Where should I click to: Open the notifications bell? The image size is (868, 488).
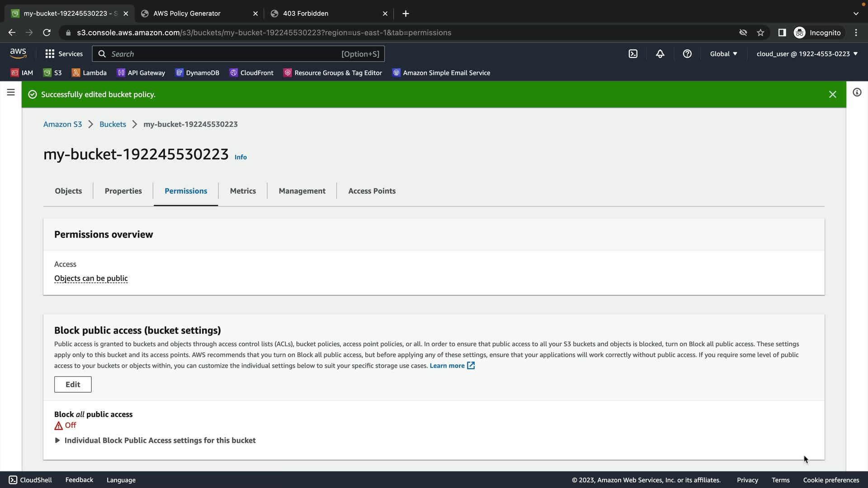coord(660,54)
